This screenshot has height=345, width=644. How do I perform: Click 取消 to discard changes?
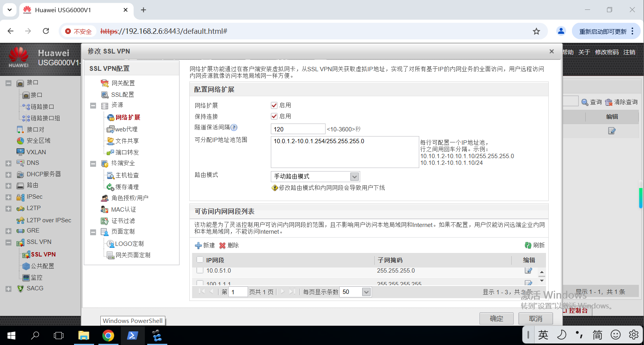coord(536,319)
